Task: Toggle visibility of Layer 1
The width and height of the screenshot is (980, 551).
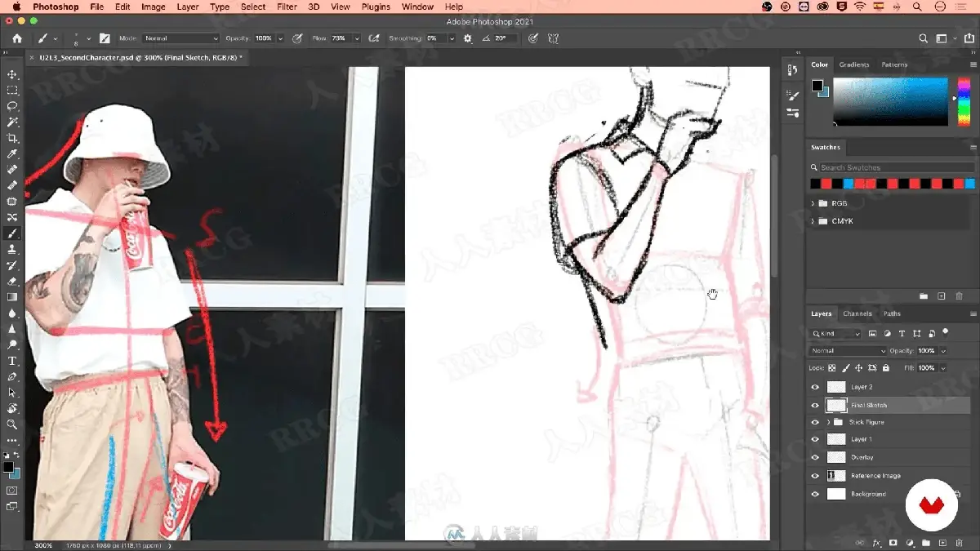Action: pyautogui.click(x=815, y=439)
